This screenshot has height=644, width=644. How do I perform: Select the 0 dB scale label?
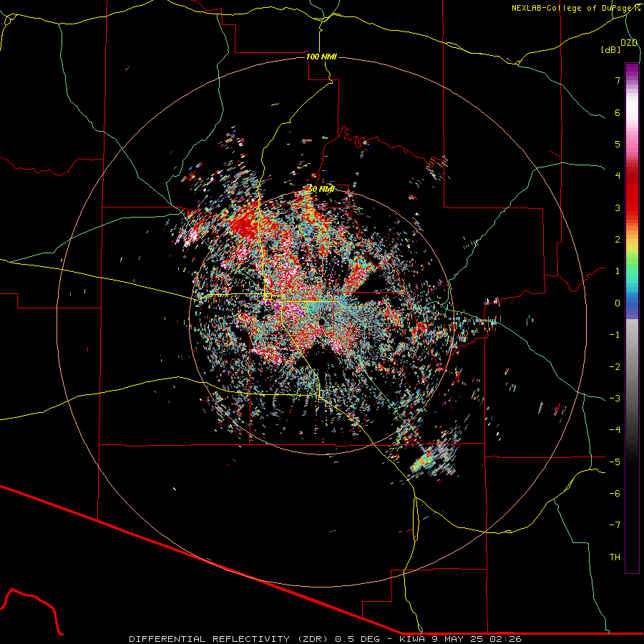(x=618, y=303)
